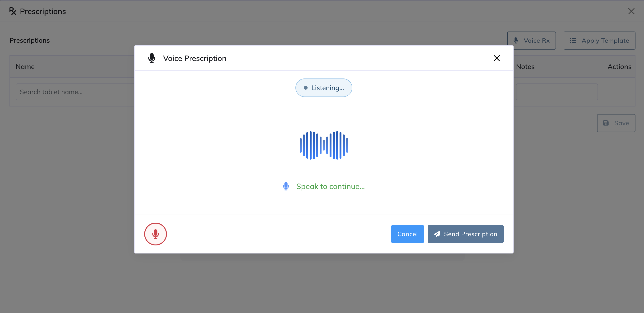The image size is (644, 313).
Task: Click the dot inside the Listening indicator
Action: 305,87
